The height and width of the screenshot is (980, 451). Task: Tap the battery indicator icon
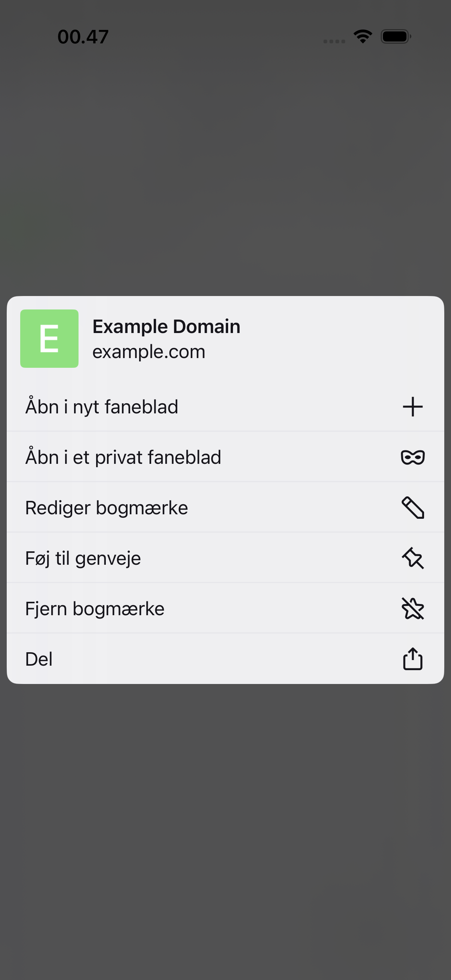pos(396,37)
